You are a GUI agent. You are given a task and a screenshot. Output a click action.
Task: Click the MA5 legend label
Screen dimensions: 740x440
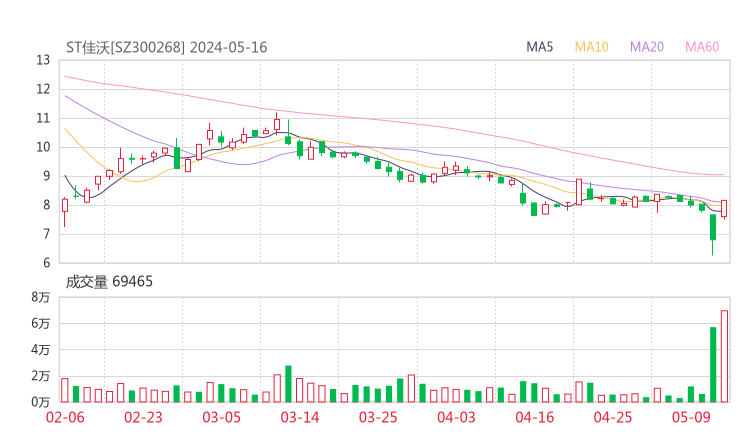(x=539, y=47)
